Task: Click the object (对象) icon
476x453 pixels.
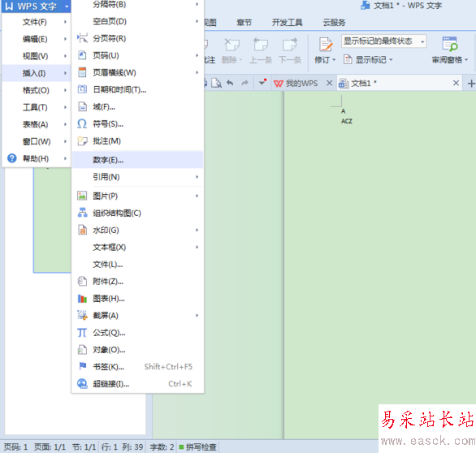Action: point(82,350)
